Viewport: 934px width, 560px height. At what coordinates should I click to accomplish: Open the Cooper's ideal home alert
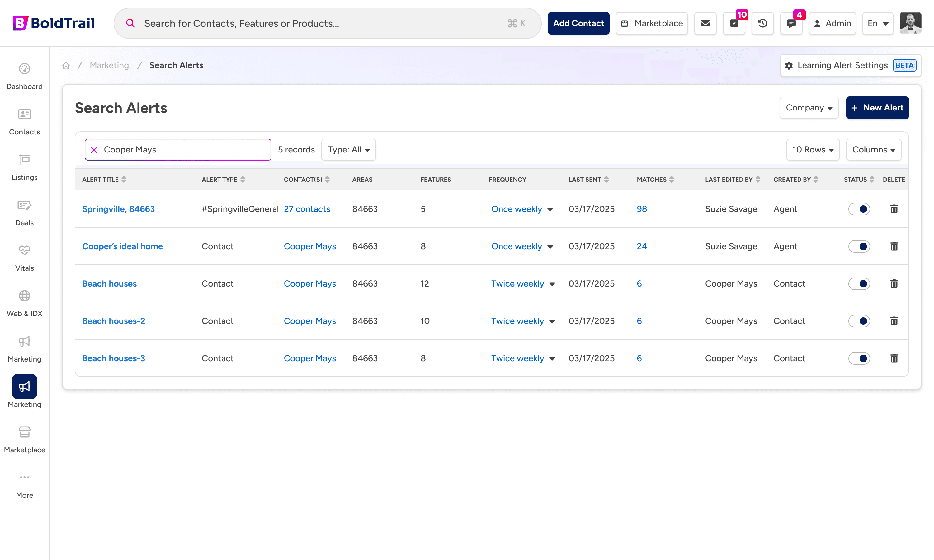pyautogui.click(x=122, y=246)
